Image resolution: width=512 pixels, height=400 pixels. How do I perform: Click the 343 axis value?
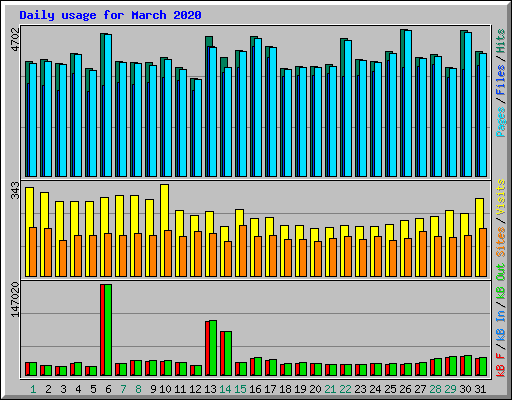click(15, 191)
